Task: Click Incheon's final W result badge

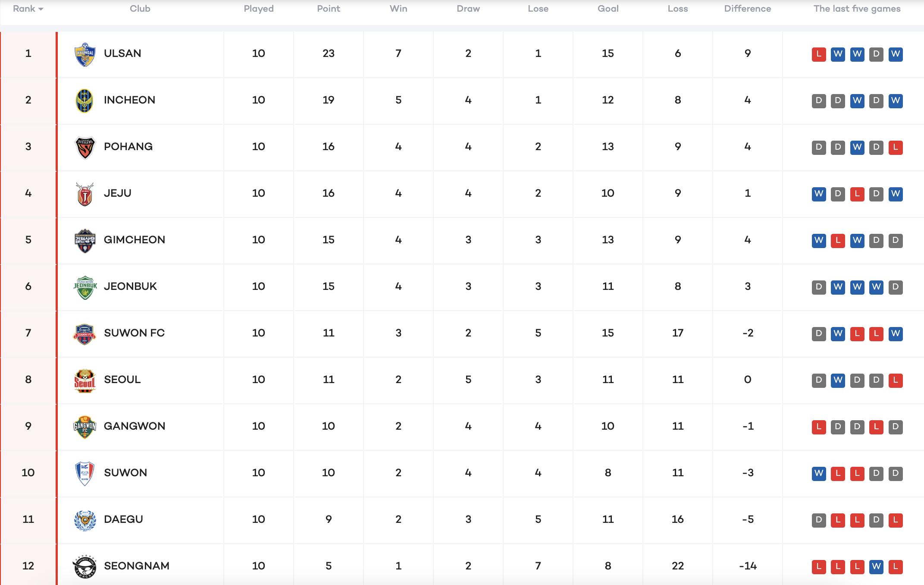Action: click(x=896, y=101)
